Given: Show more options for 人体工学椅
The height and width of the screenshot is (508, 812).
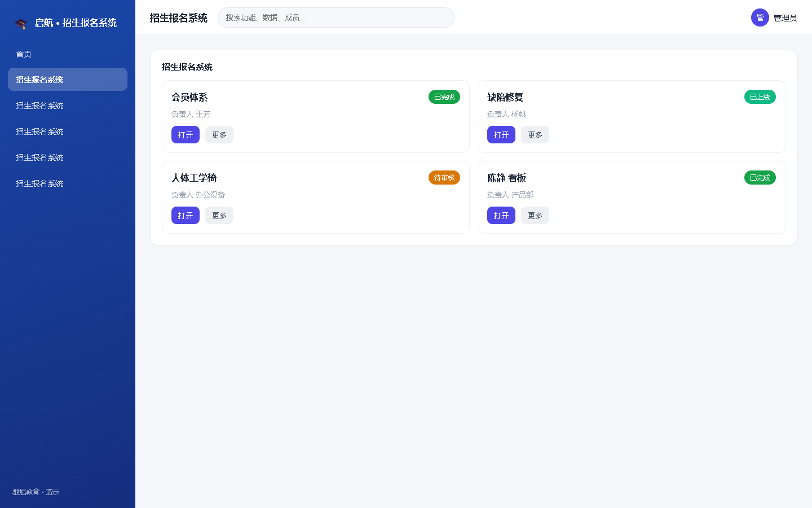Looking at the screenshot, I should [x=219, y=216].
